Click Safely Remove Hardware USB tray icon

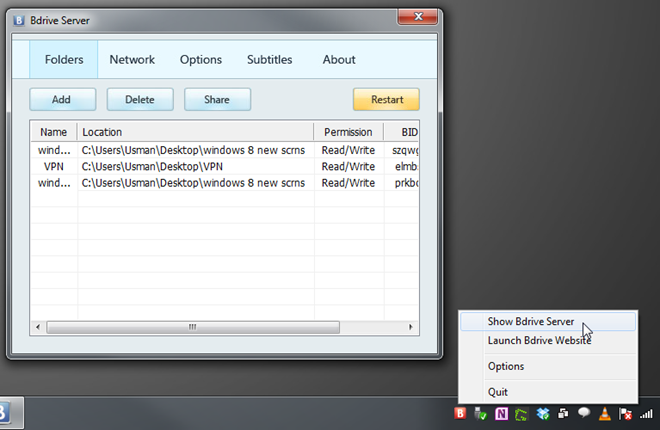[x=480, y=414]
